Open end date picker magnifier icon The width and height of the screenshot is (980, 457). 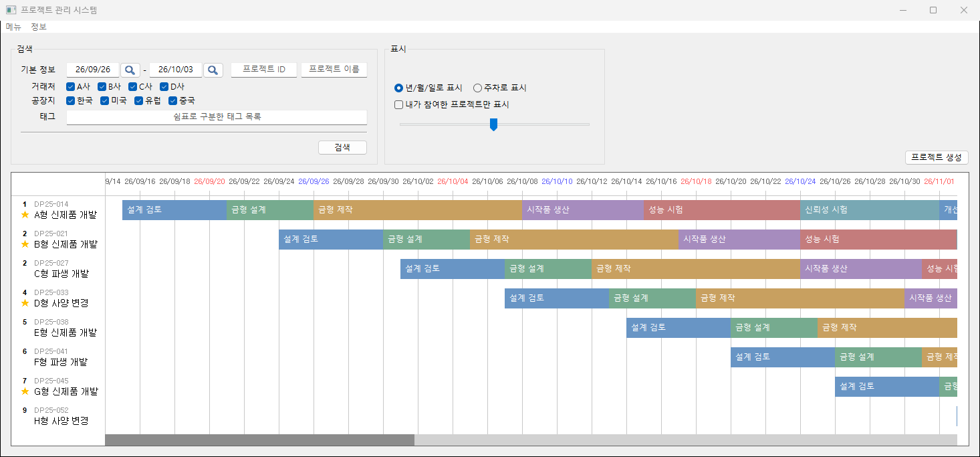tap(213, 70)
